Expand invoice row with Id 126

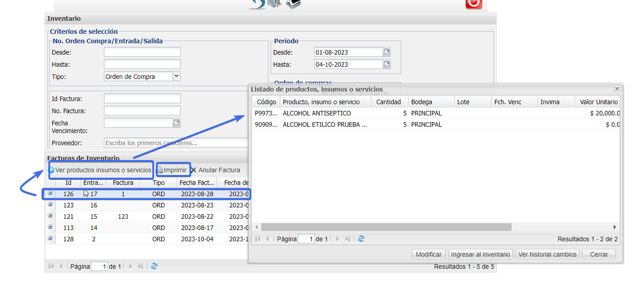tap(50, 194)
